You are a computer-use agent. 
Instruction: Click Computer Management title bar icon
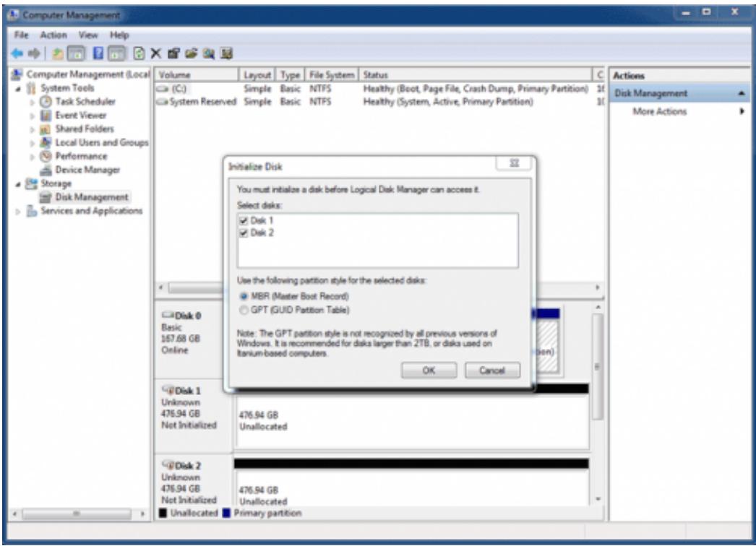(14, 15)
